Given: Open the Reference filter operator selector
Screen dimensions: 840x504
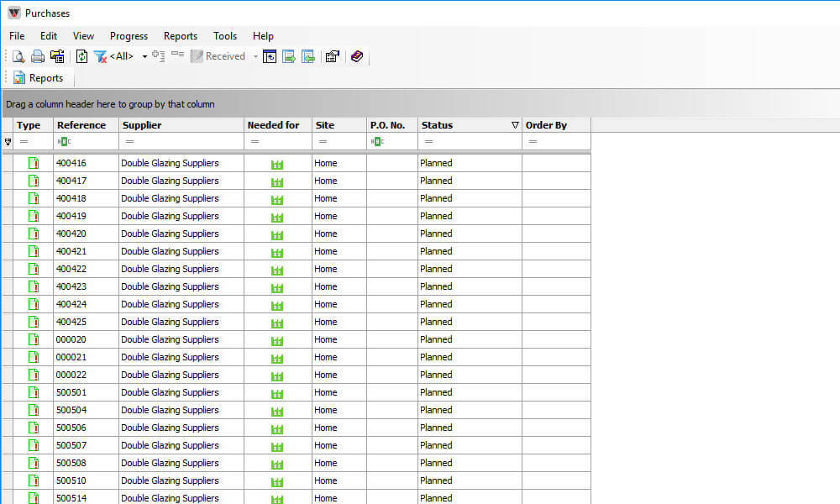Looking at the screenshot, I should click(x=64, y=142).
